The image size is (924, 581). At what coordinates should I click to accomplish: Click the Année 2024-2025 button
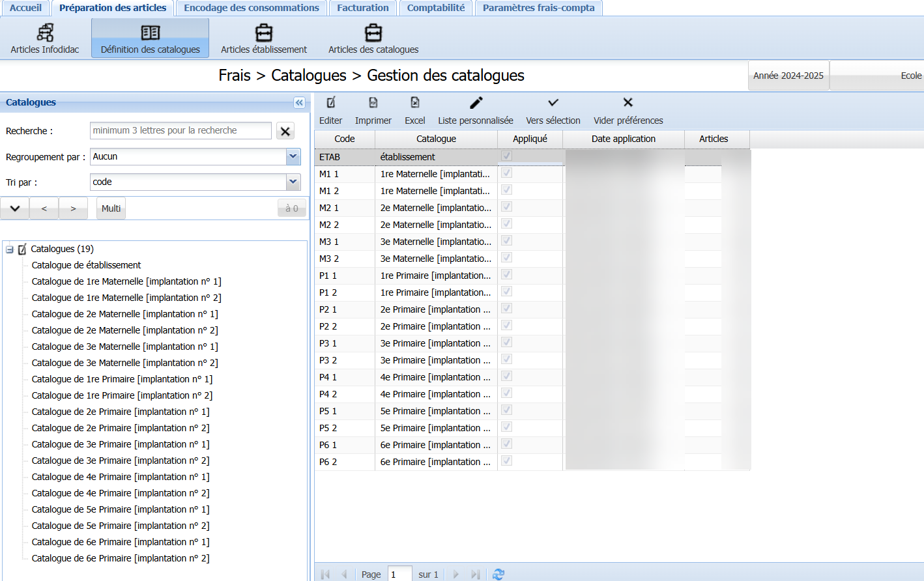point(788,76)
